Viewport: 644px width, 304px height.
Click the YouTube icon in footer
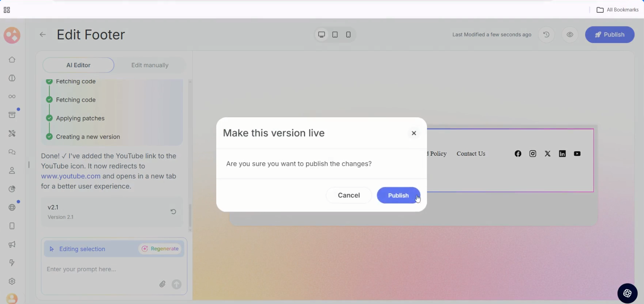pos(577,154)
